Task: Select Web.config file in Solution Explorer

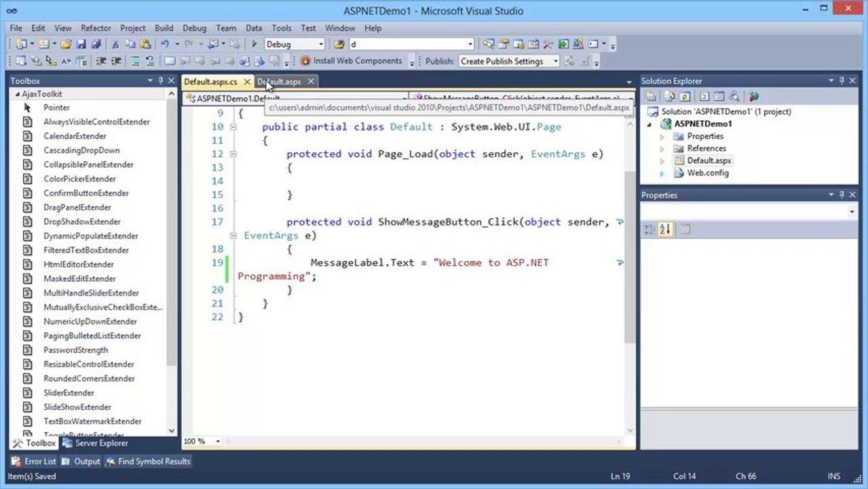Action: click(708, 173)
